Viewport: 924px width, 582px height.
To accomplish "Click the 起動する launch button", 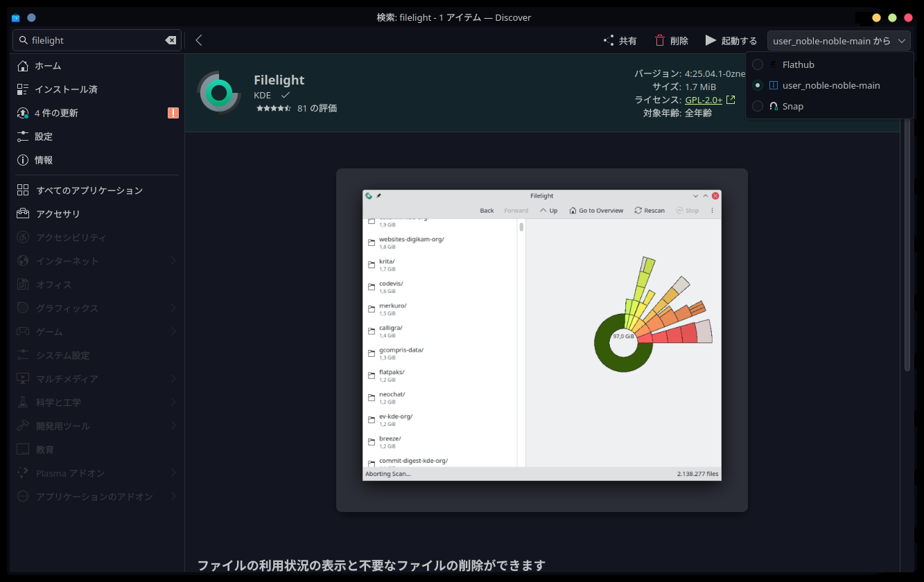I will pyautogui.click(x=731, y=41).
